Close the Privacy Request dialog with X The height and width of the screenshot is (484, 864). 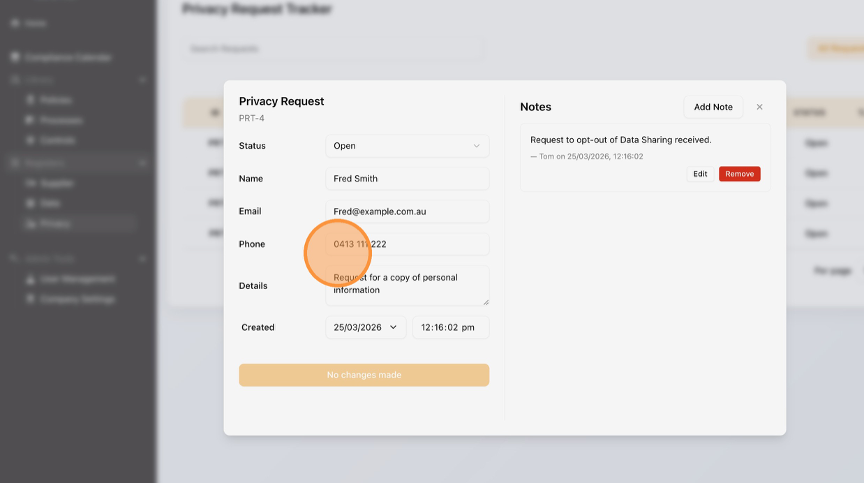759,107
